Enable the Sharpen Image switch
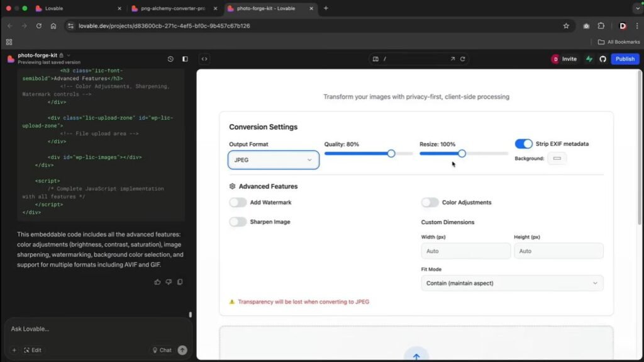Image resolution: width=644 pixels, height=362 pixels. click(238, 222)
